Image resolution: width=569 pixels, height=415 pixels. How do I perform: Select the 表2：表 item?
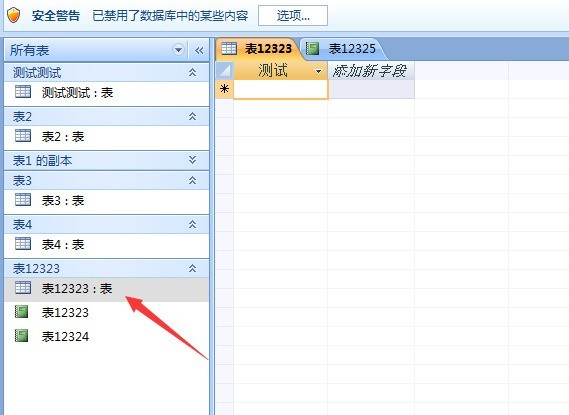point(107,137)
